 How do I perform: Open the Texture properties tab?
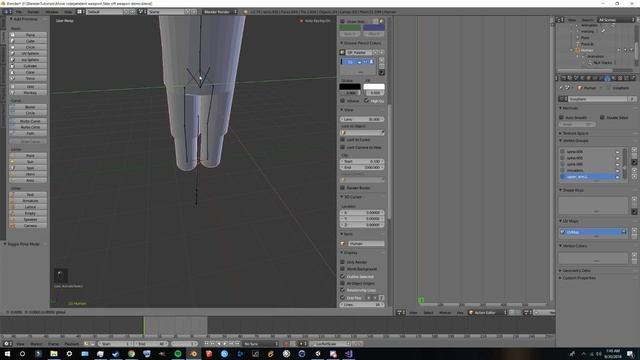620,78
